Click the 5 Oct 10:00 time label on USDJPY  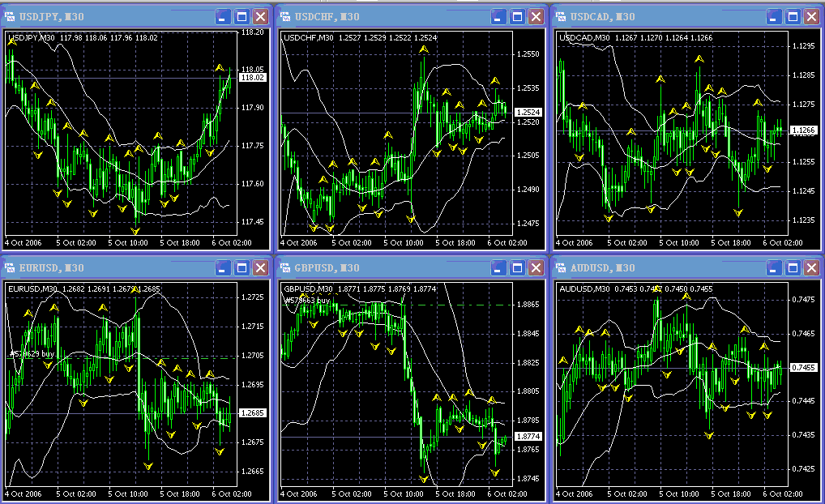(128, 243)
